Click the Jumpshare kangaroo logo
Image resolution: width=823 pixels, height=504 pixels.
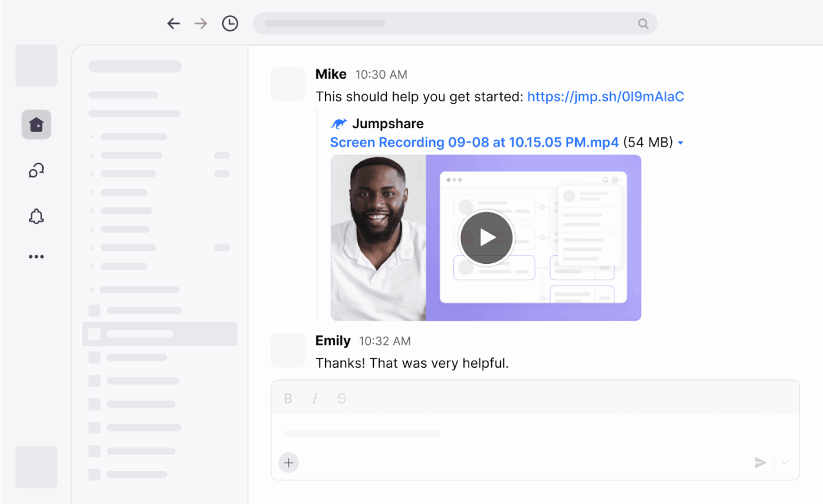coord(339,123)
